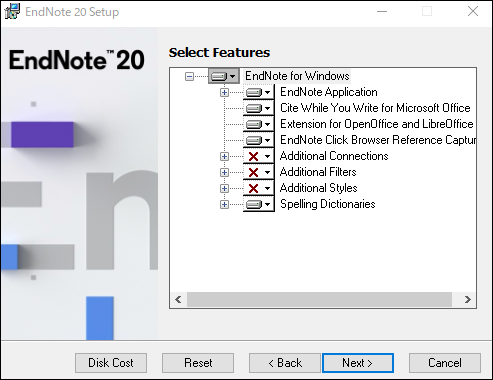This screenshot has width=493, height=380.
Task: Proceed with the Next button
Action: pyautogui.click(x=358, y=363)
